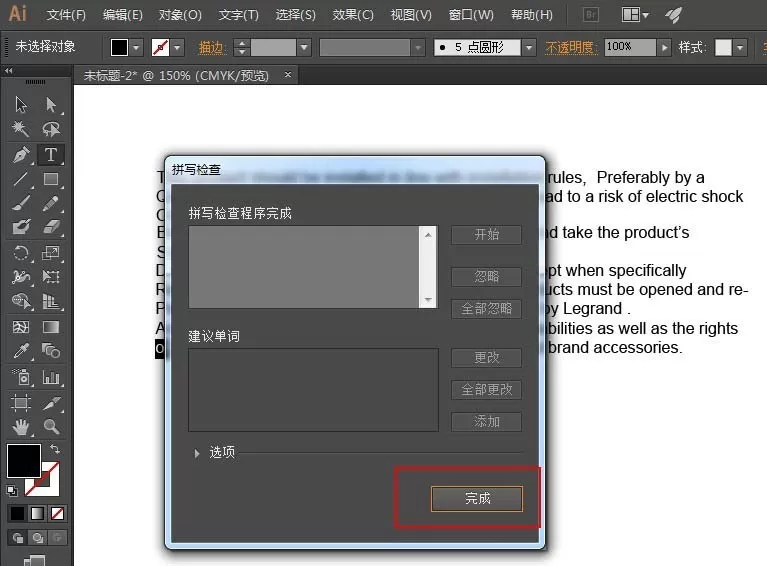Image resolution: width=767 pixels, height=566 pixels.
Task: Set paint to None mode
Action: point(57,513)
